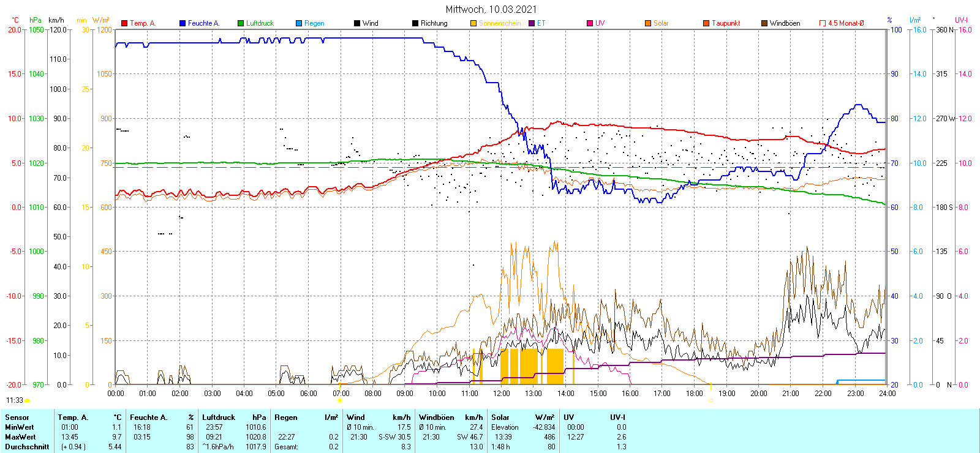This screenshot has width=980, height=453.
Task: Click the pressure minimum value 1010.6
Action: tap(256, 427)
